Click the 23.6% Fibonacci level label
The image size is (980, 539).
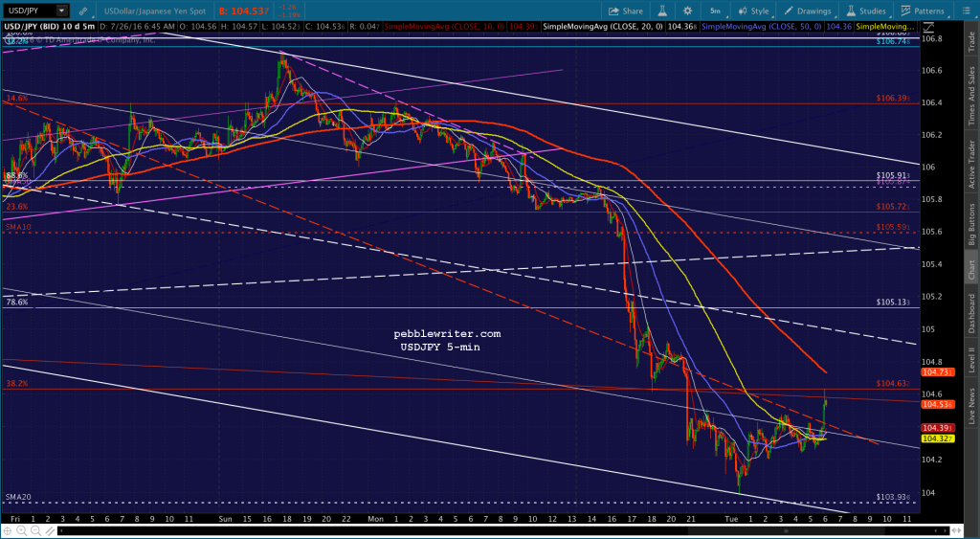click(x=17, y=207)
